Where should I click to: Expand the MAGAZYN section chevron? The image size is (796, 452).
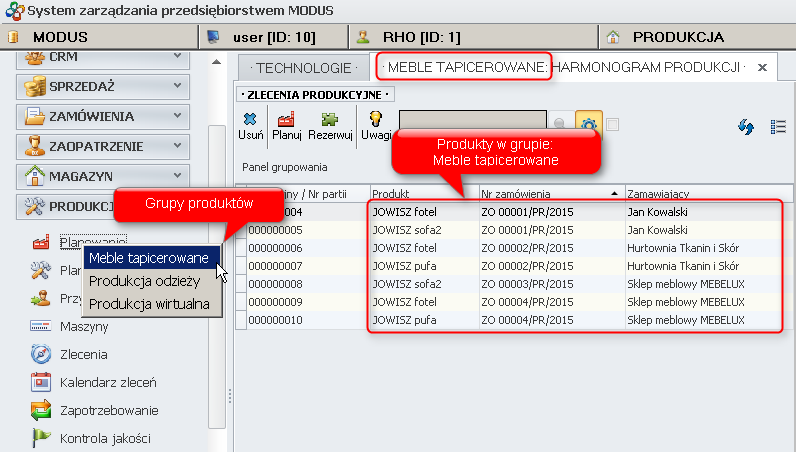coord(177,175)
